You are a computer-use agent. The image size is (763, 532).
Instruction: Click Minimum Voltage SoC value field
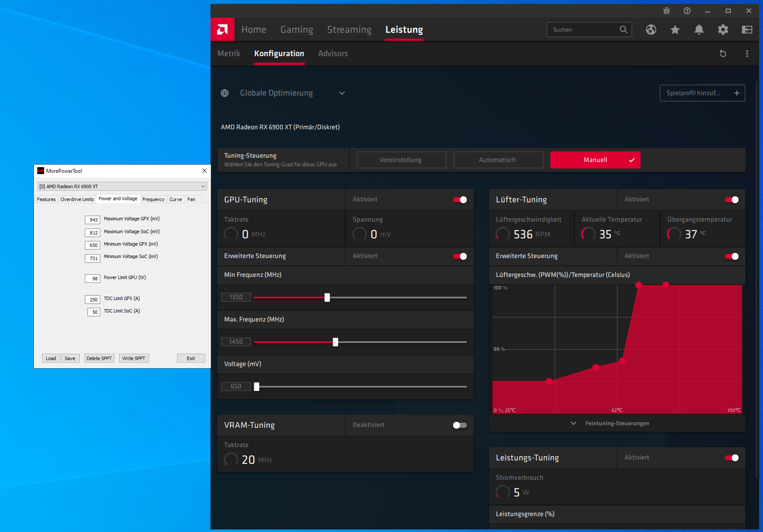tap(93, 258)
